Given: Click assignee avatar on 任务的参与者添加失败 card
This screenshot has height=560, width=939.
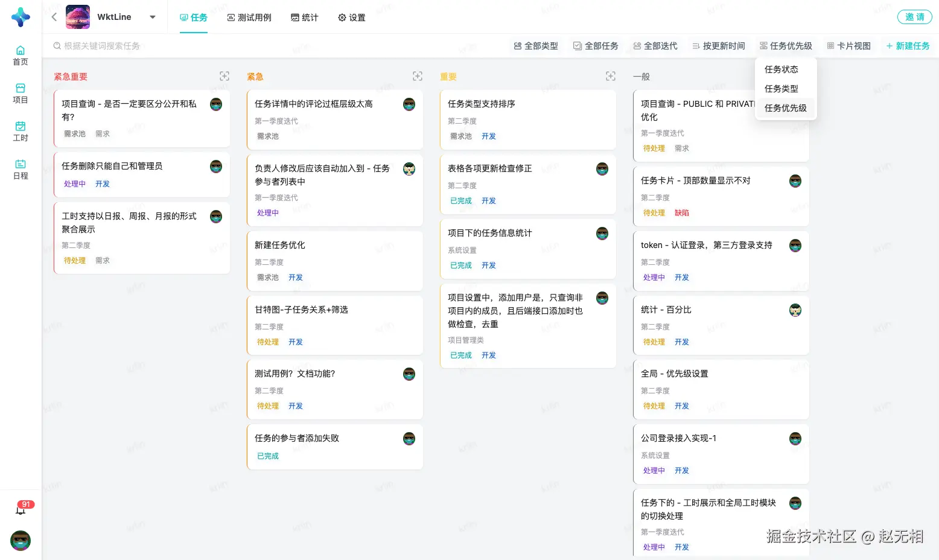Looking at the screenshot, I should [x=409, y=439].
